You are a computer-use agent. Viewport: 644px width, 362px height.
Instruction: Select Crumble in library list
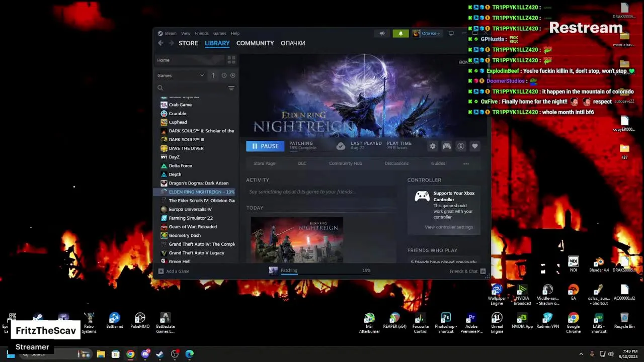tap(177, 114)
